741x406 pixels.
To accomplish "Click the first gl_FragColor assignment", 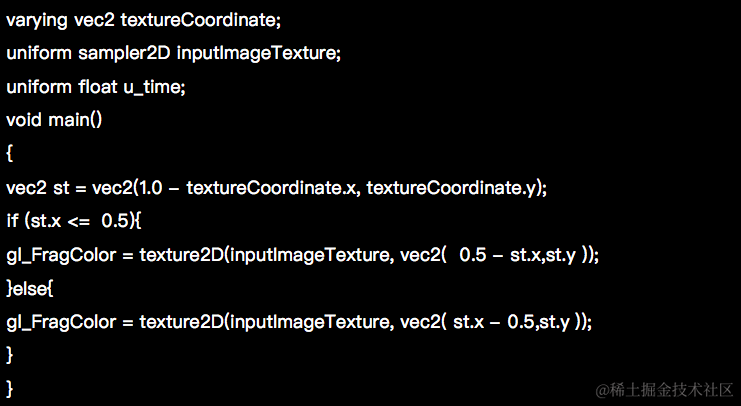I will pyautogui.click(x=302, y=255).
